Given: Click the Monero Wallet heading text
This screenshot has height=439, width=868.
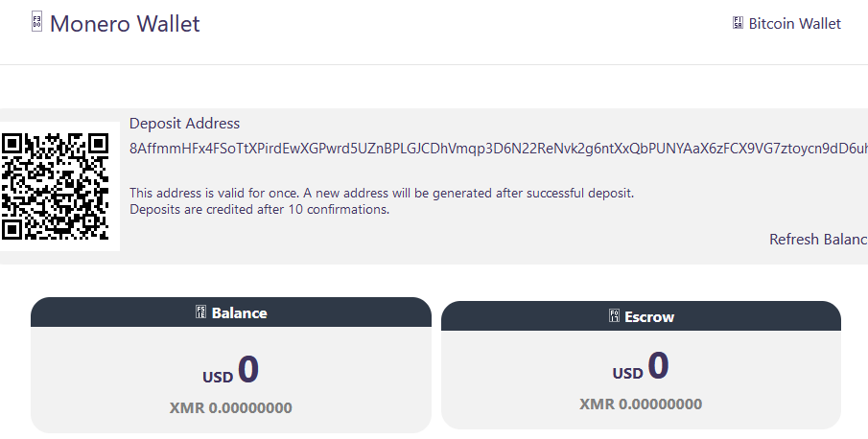Looking at the screenshot, I should coord(125,24).
